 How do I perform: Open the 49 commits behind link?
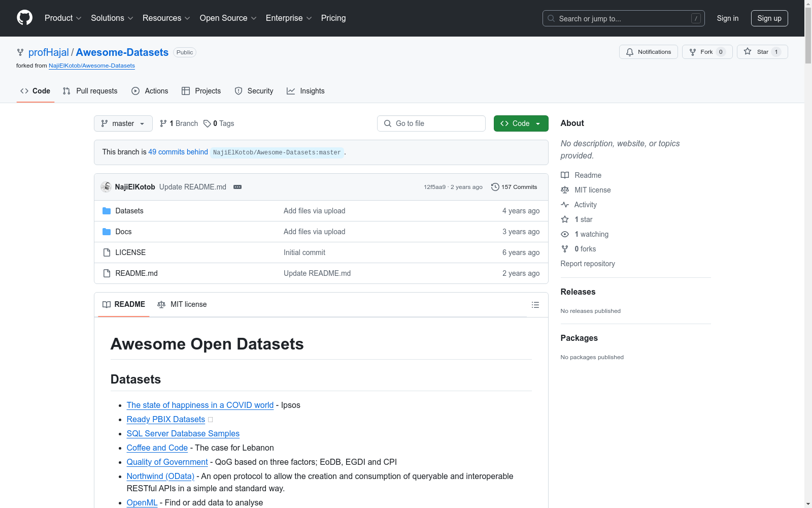[x=178, y=152]
